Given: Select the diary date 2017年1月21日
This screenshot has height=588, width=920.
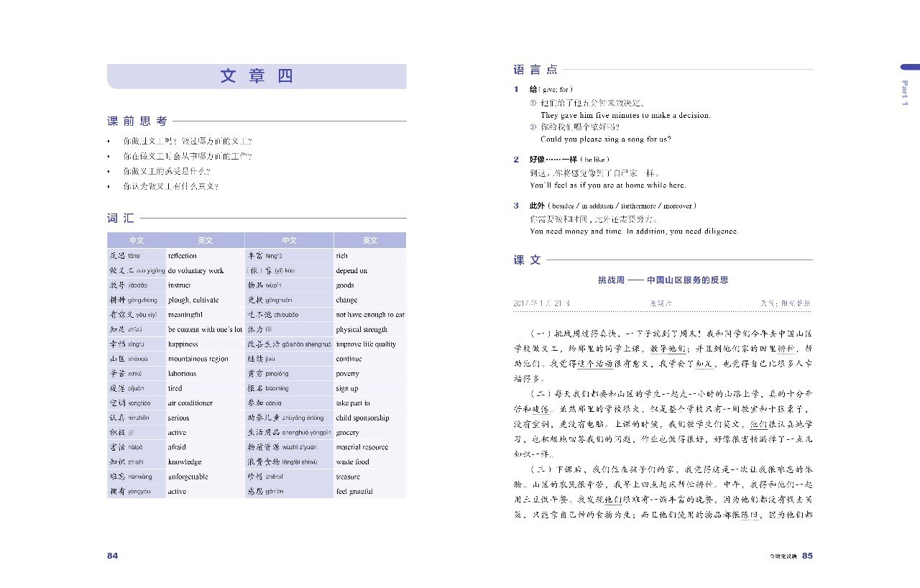Looking at the screenshot, I should click(542, 303).
